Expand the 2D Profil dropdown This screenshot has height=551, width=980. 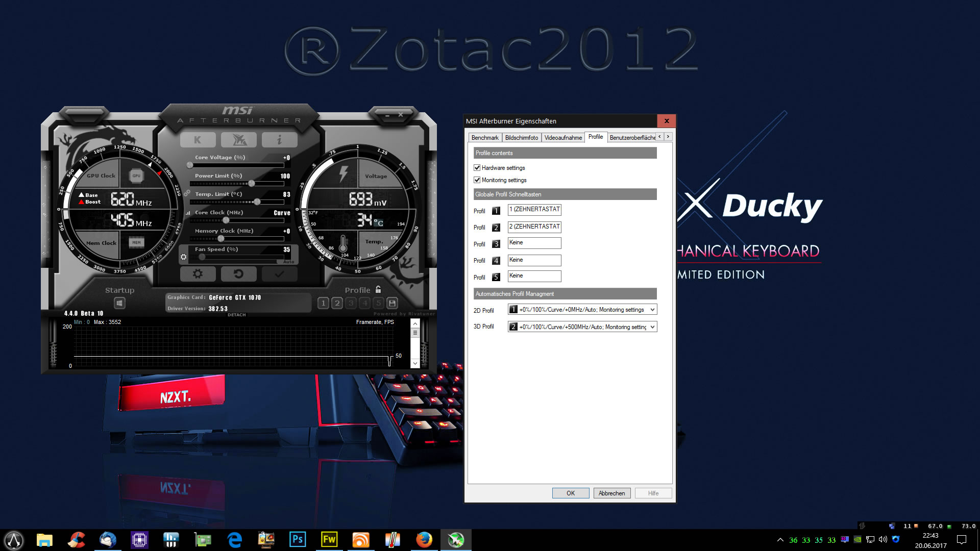[x=652, y=310]
